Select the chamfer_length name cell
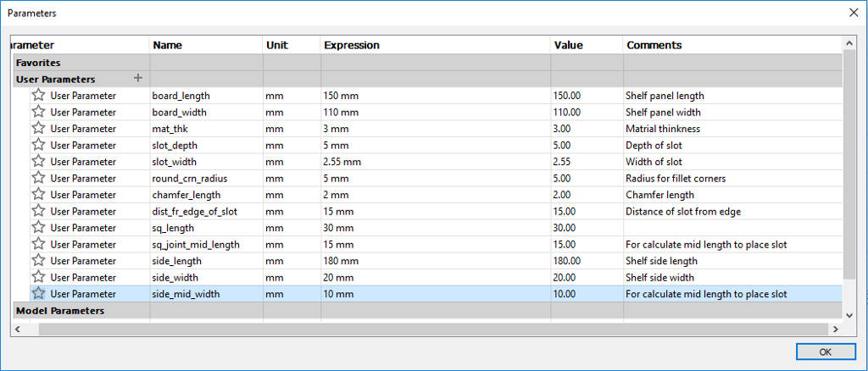 [206, 195]
